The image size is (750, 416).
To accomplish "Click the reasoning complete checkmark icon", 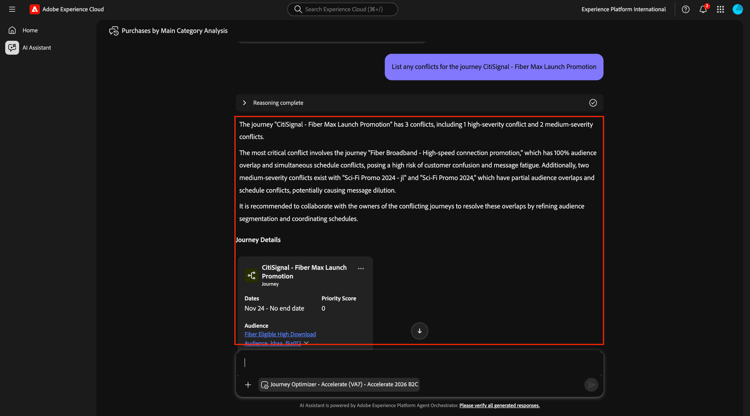I will (x=593, y=103).
